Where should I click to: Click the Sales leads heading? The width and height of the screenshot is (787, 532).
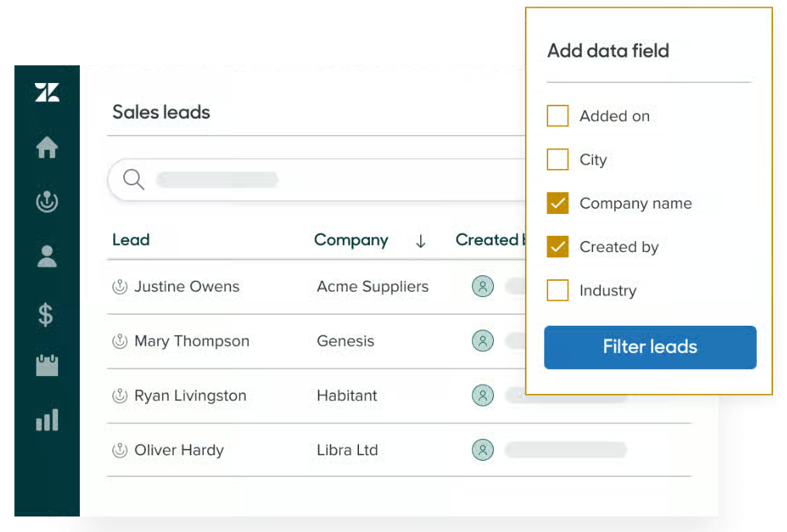click(x=161, y=112)
